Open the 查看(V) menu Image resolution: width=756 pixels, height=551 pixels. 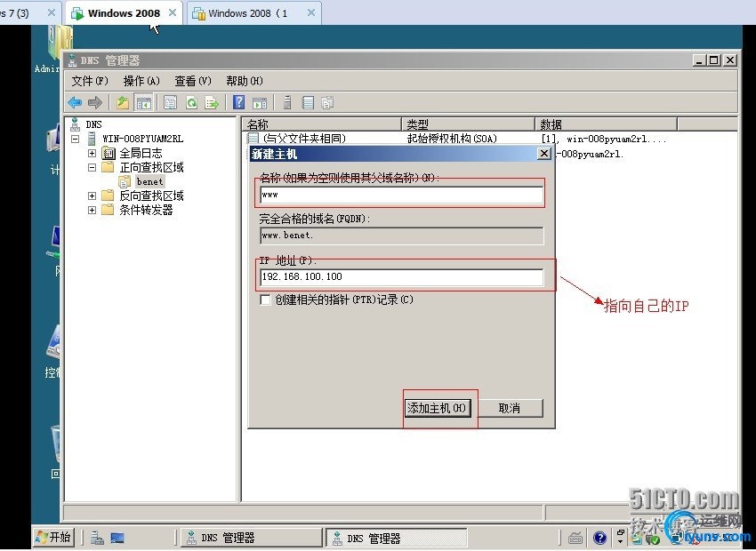(193, 81)
